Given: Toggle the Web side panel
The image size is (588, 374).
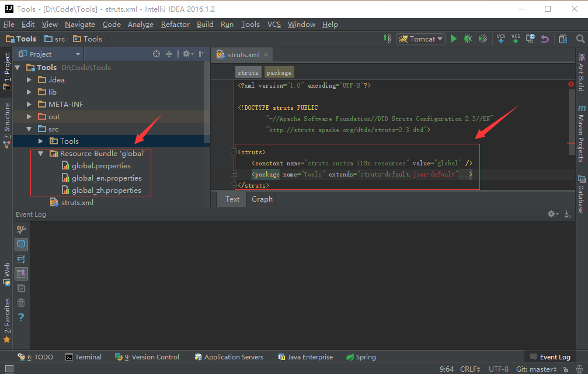Looking at the screenshot, I should (x=7, y=274).
